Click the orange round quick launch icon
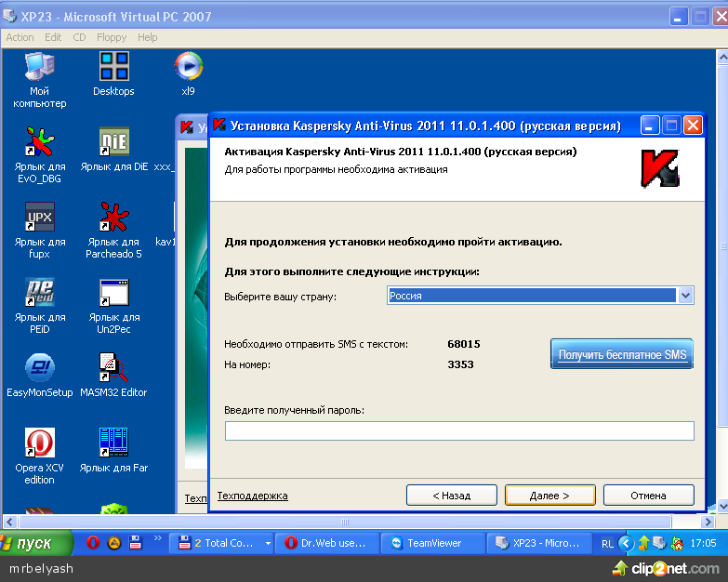Screen dimensions: 728x582 point(114,543)
